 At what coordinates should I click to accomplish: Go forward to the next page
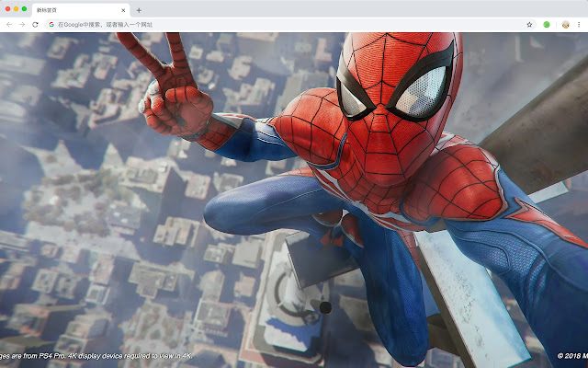tap(22, 25)
